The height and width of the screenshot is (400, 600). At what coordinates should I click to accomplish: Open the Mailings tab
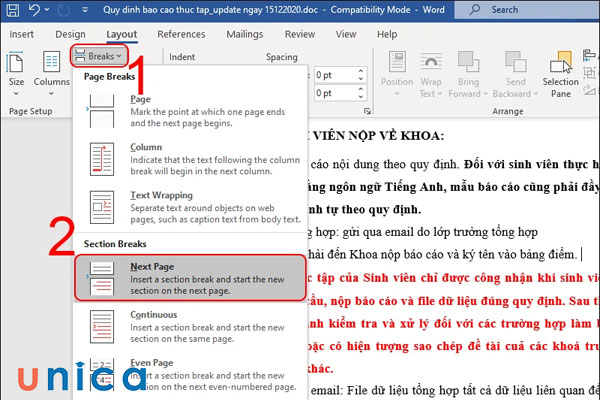click(x=244, y=33)
